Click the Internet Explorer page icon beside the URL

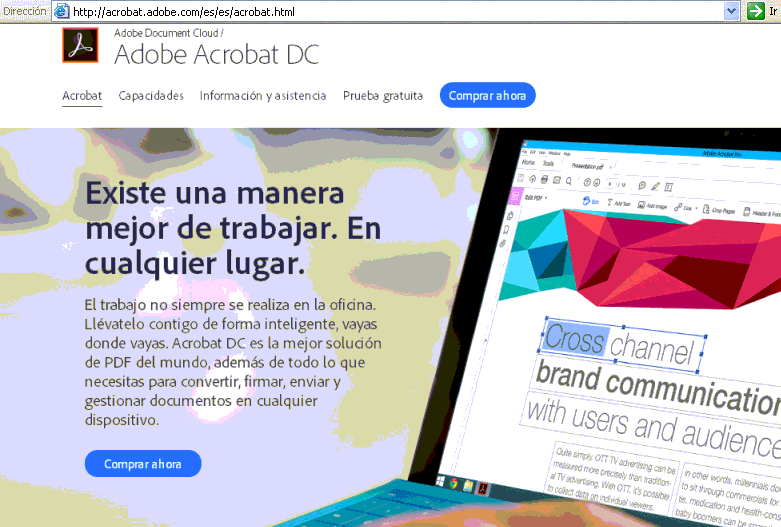coord(61,11)
